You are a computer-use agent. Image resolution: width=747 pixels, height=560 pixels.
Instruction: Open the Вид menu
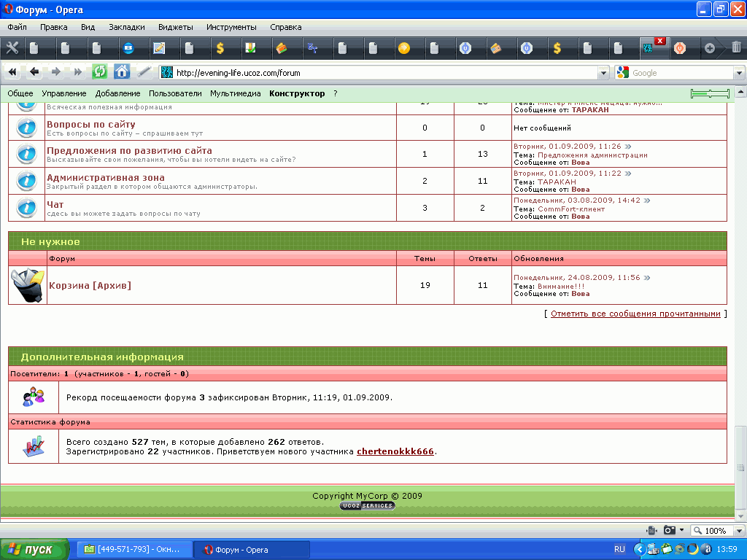[88, 27]
